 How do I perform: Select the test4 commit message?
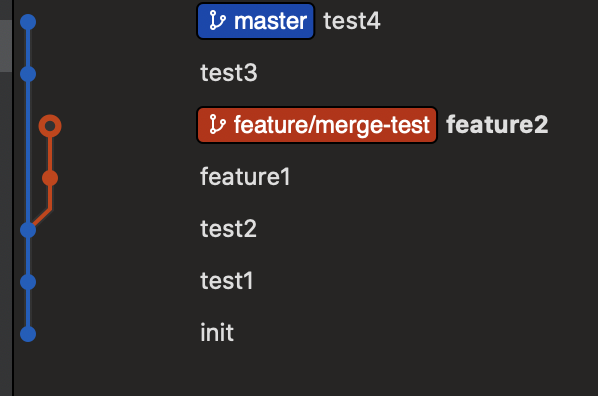[x=352, y=21]
